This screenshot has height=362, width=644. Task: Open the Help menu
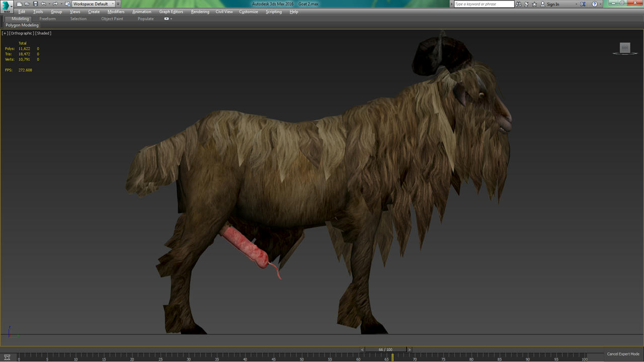(294, 12)
